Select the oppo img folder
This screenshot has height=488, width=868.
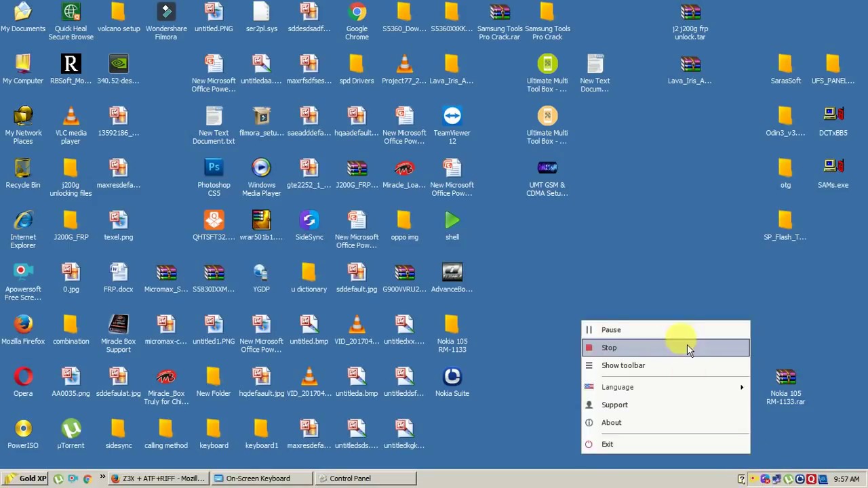[405, 226]
